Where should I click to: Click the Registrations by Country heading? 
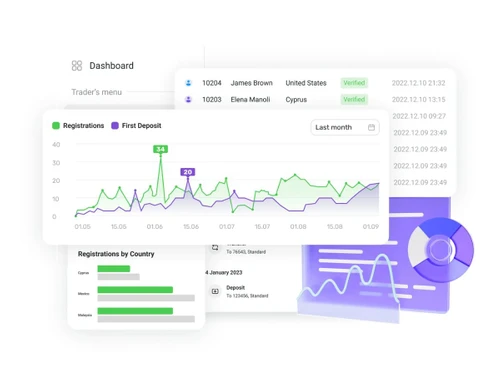(116, 254)
